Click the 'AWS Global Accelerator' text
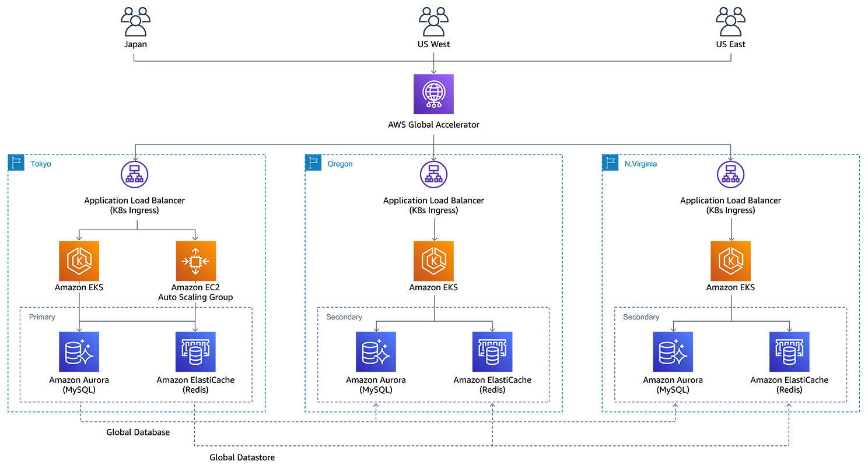 pos(433,125)
